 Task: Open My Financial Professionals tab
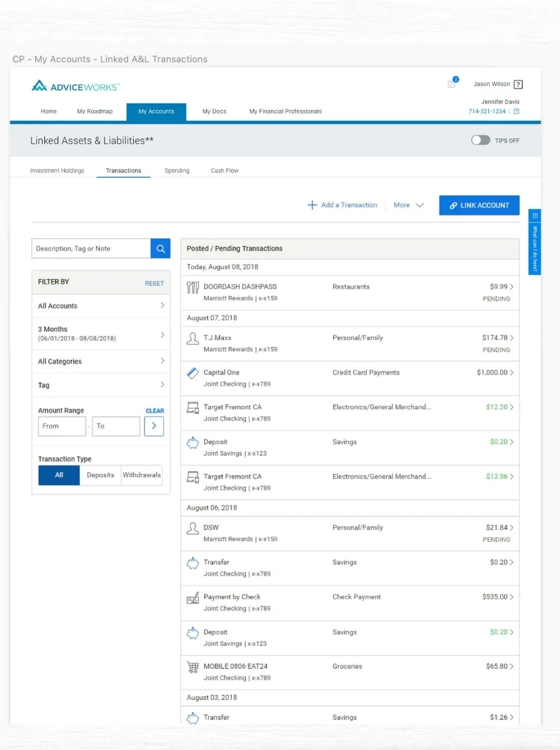286,111
